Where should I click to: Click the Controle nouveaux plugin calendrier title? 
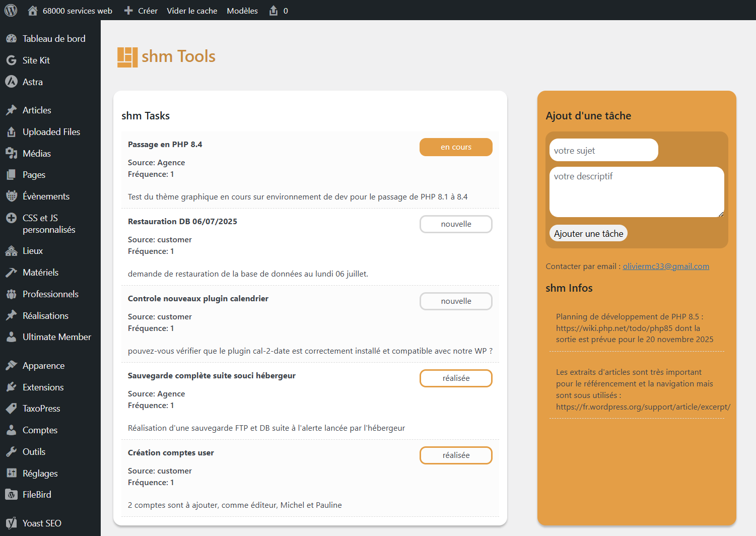pos(198,299)
